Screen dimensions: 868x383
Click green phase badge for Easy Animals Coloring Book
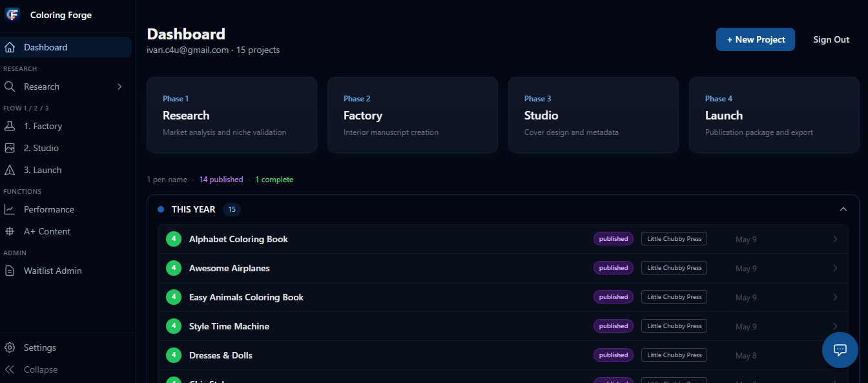(x=174, y=297)
